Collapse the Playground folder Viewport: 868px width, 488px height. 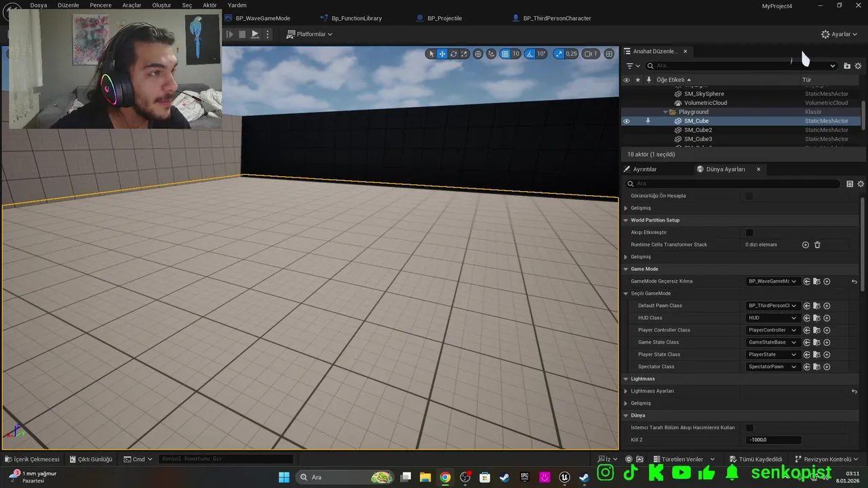pyautogui.click(x=665, y=112)
